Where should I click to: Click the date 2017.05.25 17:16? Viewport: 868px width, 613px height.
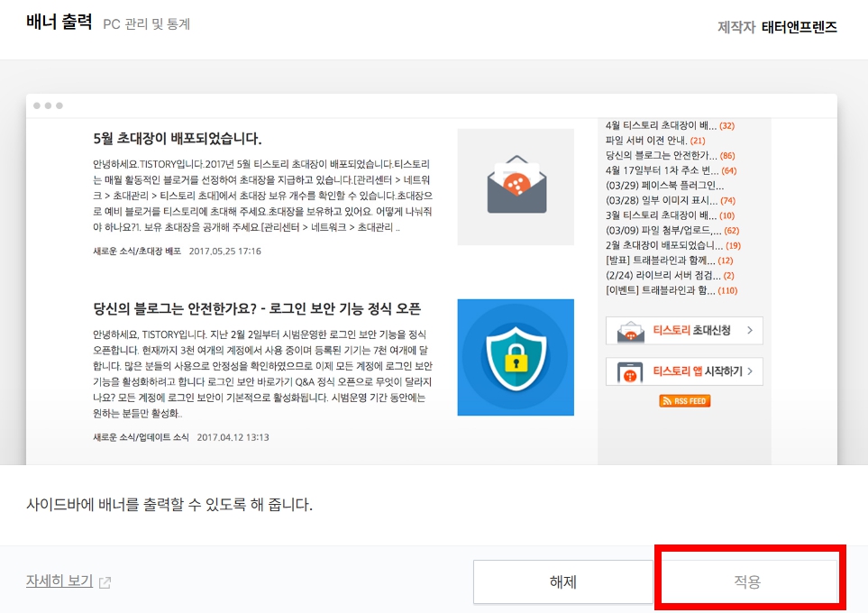pos(224,251)
